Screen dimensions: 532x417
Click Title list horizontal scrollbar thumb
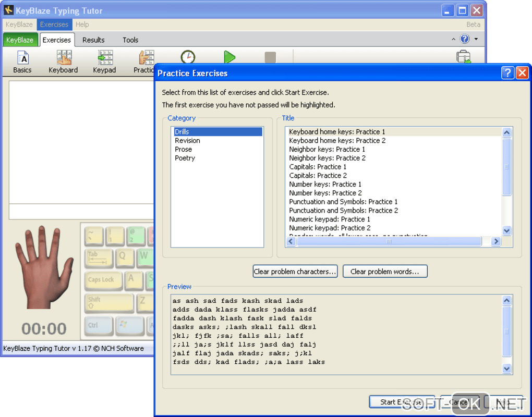point(389,241)
